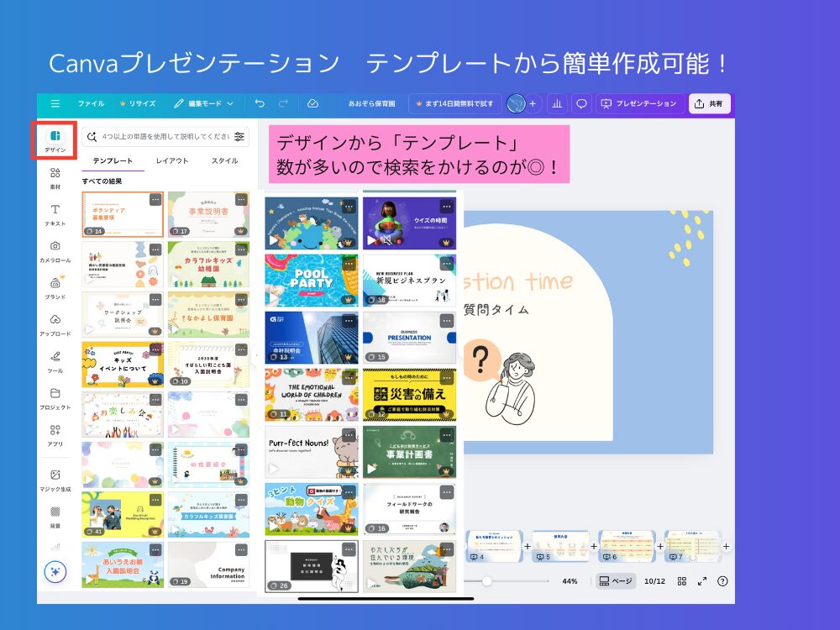Screen dimensions: 840x630
Task: Open the hamburger menu at top left
Action: pos(55,103)
